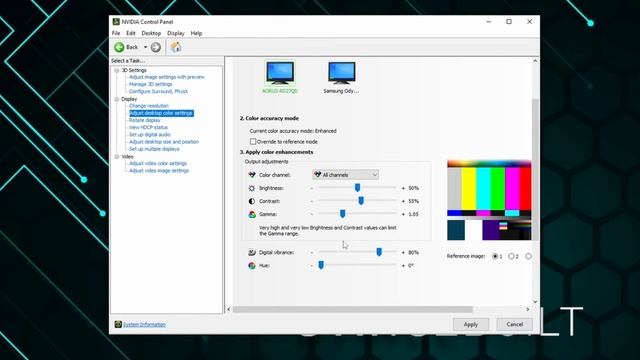This screenshot has height=360, width=640.
Task: Click the color bars reference image
Action: pos(489,200)
